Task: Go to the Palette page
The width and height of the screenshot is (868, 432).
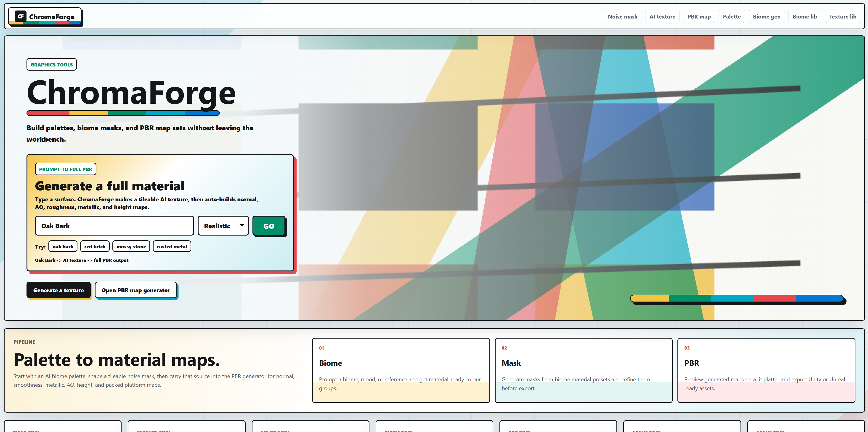Action: tap(732, 16)
